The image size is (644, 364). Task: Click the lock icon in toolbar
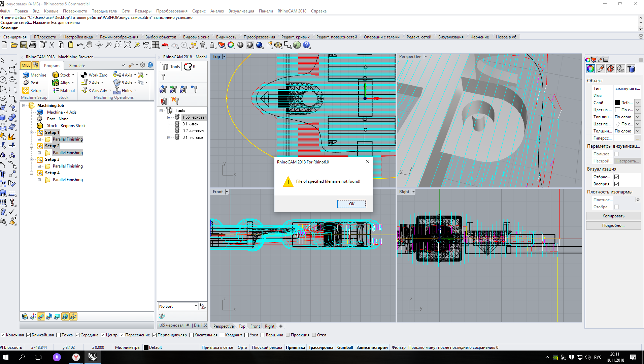pyautogui.click(x=212, y=45)
